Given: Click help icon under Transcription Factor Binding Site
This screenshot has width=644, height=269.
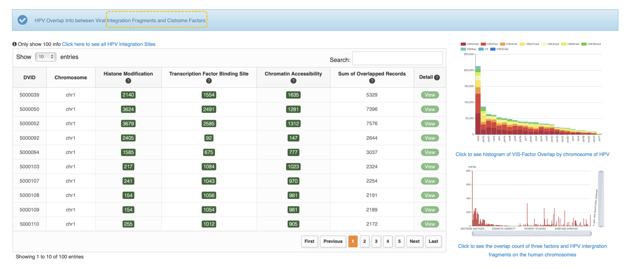Looking at the screenshot, I should (209, 81).
